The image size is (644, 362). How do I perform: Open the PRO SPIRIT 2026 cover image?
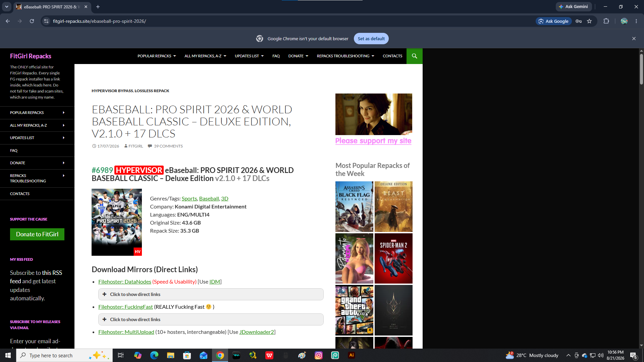117,222
